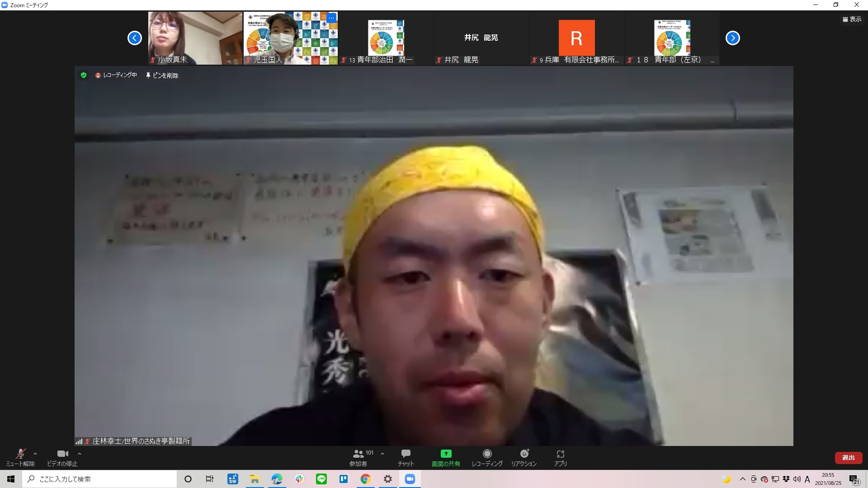Viewport: 868px width, 488px height.
Task: Click the レコーディング recording button
Action: pyautogui.click(x=487, y=457)
